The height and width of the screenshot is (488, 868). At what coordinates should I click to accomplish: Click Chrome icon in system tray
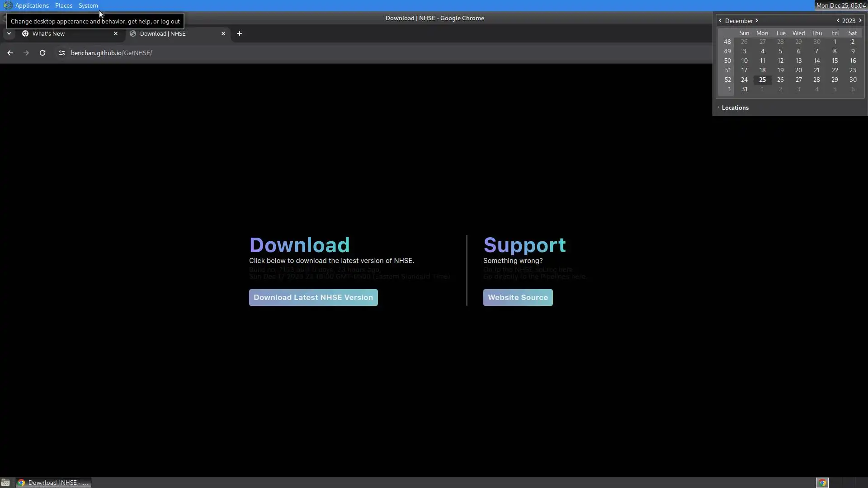[822, 483]
